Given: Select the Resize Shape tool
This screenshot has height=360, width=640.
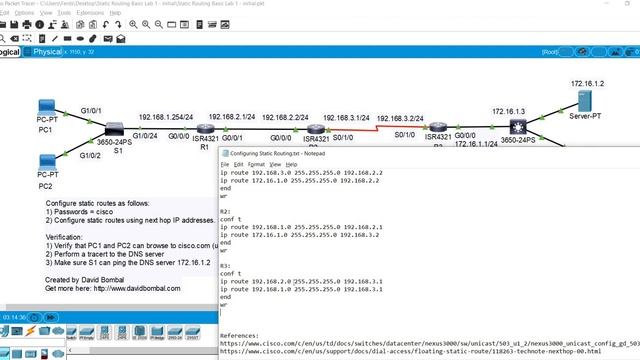Looking at the screenshot, I should (27, 39).
